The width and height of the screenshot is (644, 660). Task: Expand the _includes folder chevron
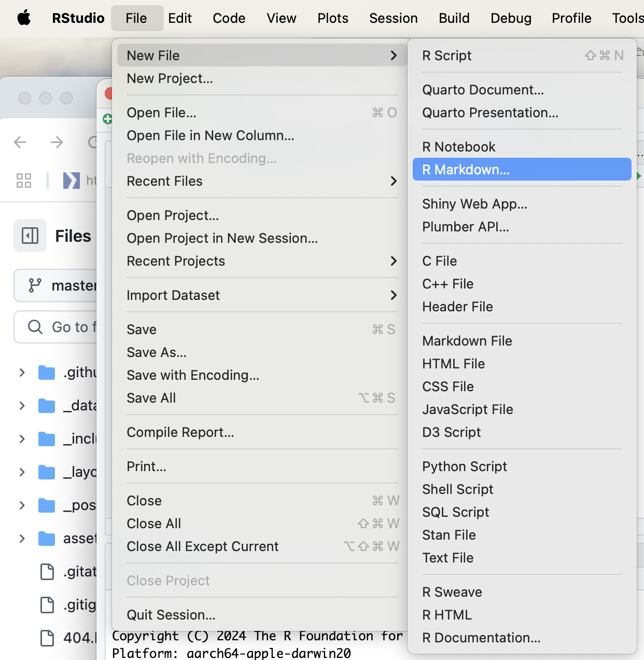[x=22, y=439]
